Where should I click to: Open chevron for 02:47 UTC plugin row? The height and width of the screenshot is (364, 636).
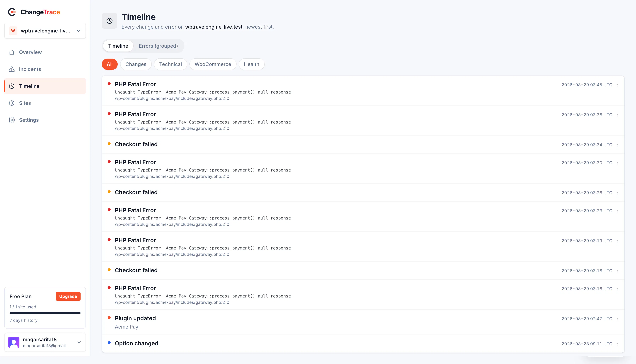617,319
